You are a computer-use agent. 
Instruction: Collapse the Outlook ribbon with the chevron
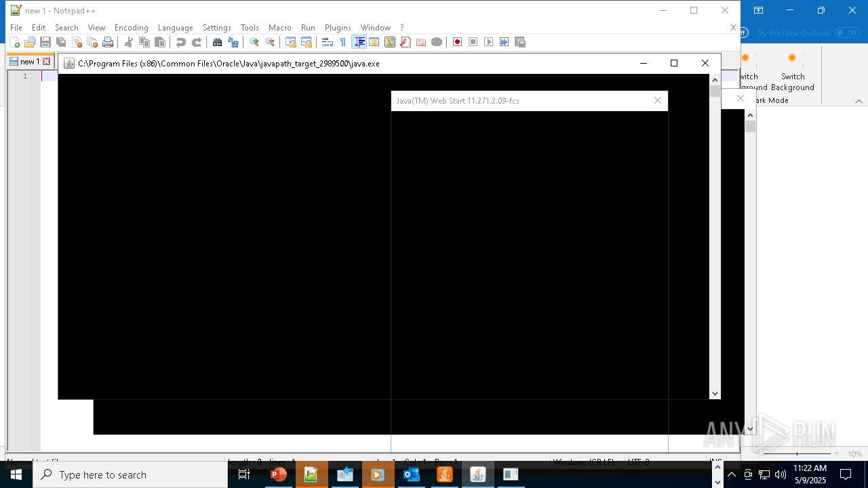(x=859, y=101)
